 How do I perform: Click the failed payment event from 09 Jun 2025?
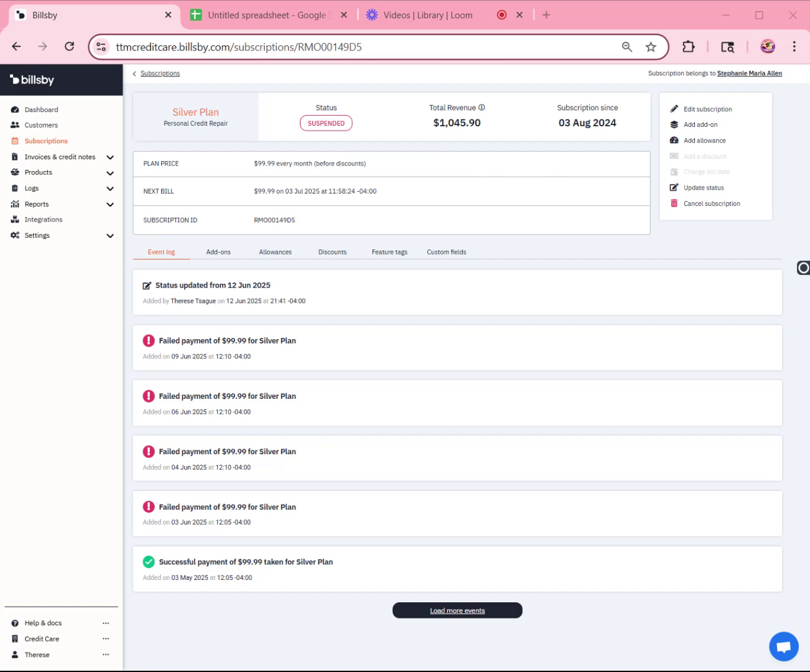click(x=457, y=348)
